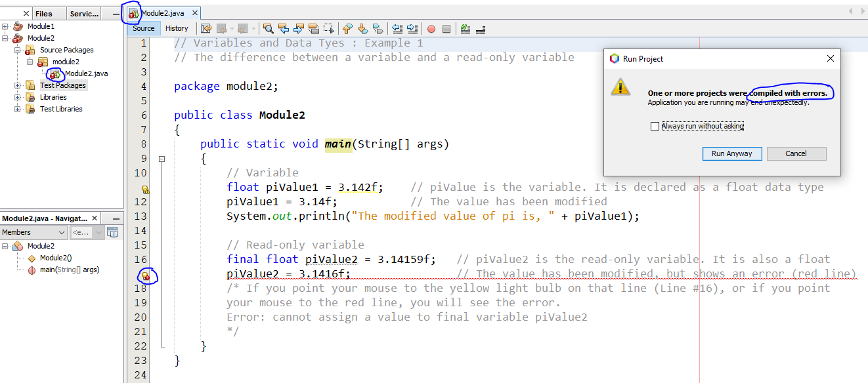Click the Run Anyway button

[732, 153]
